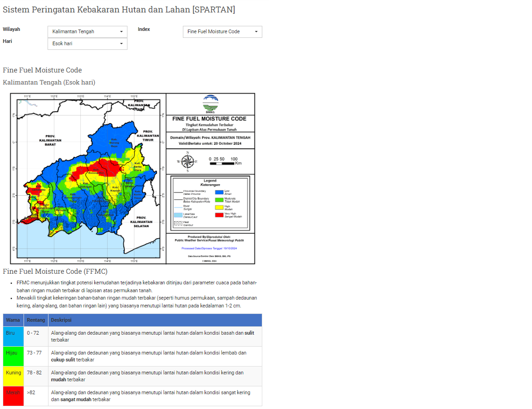Image resolution: width=532 pixels, height=409 pixels.
Task: Click the heading Fine Fuel Moisture Code (FFMC)
Action: click(55, 271)
